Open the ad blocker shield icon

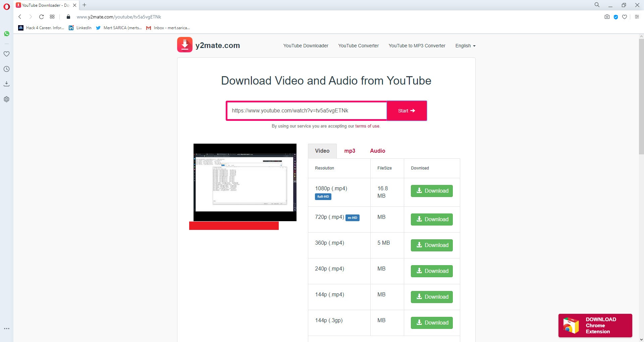[x=616, y=17]
